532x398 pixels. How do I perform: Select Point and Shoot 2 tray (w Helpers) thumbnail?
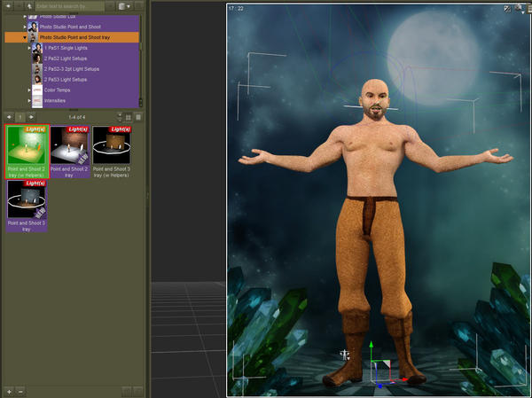27,152
